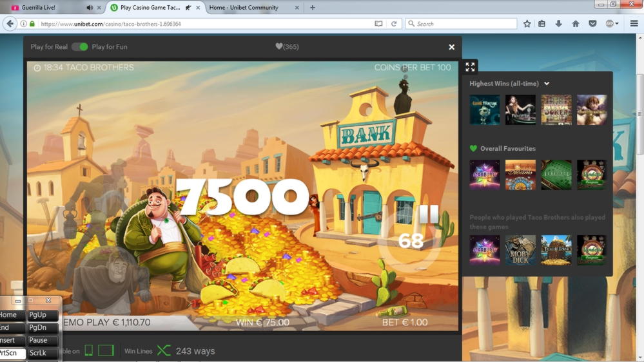The height and width of the screenshot is (362, 644).
Task: Click the BET € 1.00 text
Action: point(405,323)
